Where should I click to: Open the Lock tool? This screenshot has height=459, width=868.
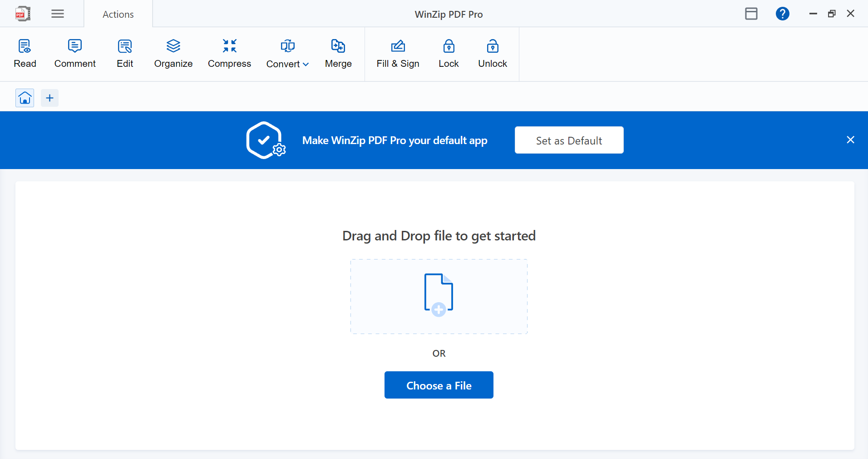[x=449, y=53]
